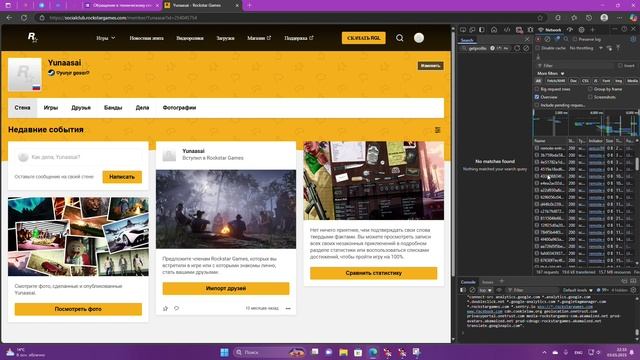Clear the DevTools search results

coord(526,48)
